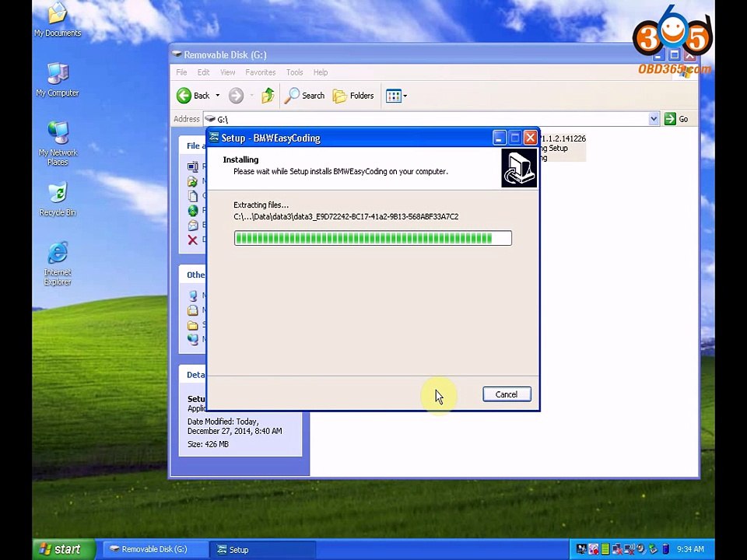This screenshot has width=747, height=560.
Task: Go up one folder level
Action: tap(268, 96)
